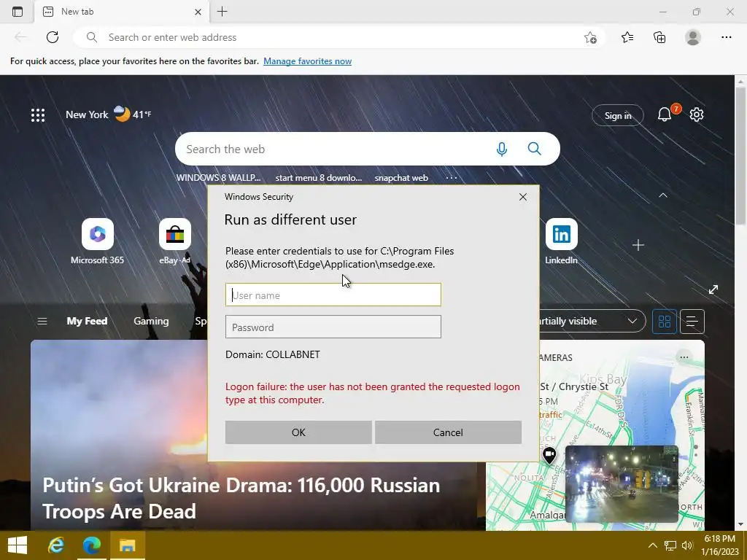Open eBay quick link tile

click(x=175, y=241)
